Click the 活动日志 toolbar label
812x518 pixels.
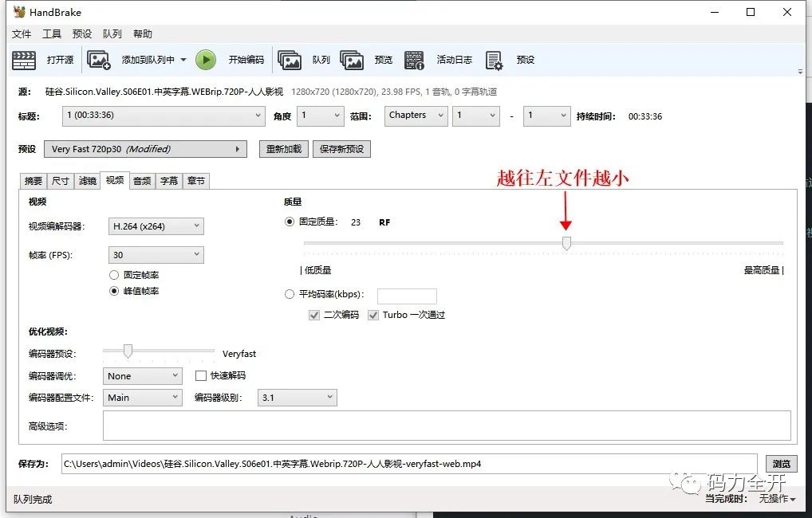coord(454,60)
